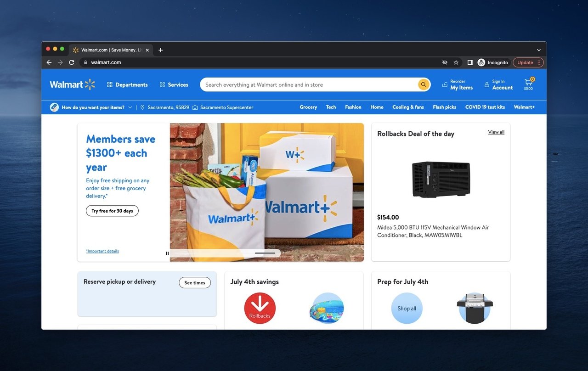Viewport: 588px width, 371px height.
Task: Select the Grocery nav link
Action: [308, 107]
